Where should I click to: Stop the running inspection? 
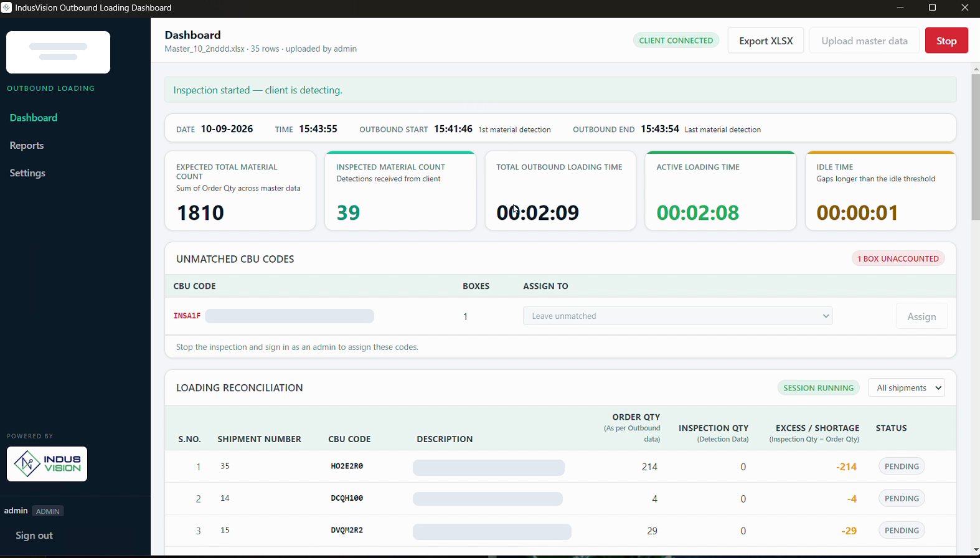tap(946, 40)
